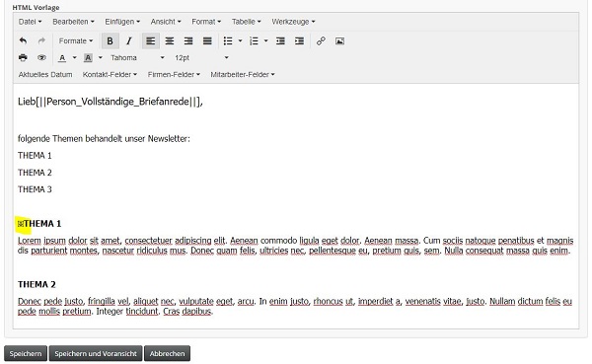Open the Formate styles dropdown
The width and height of the screenshot is (592, 364).
[x=76, y=40]
